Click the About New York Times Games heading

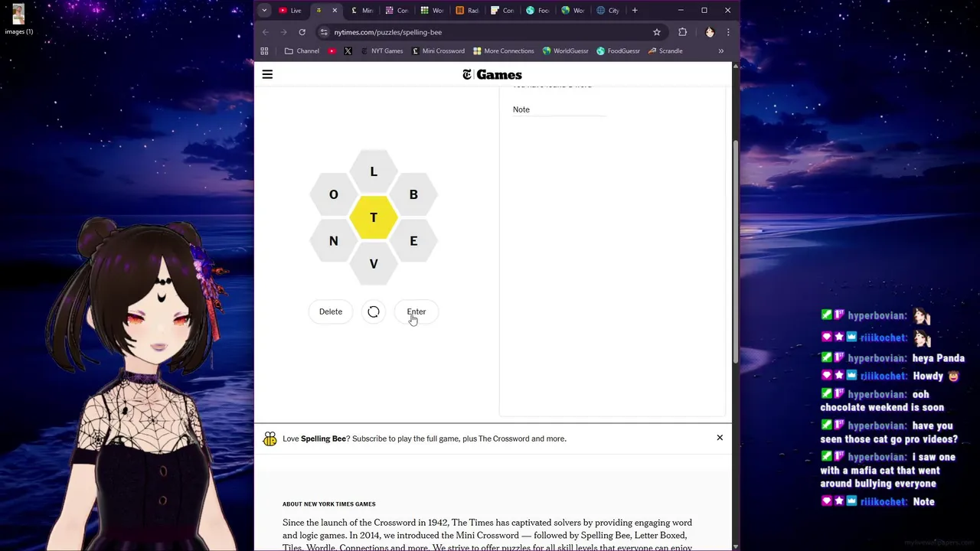329,504
